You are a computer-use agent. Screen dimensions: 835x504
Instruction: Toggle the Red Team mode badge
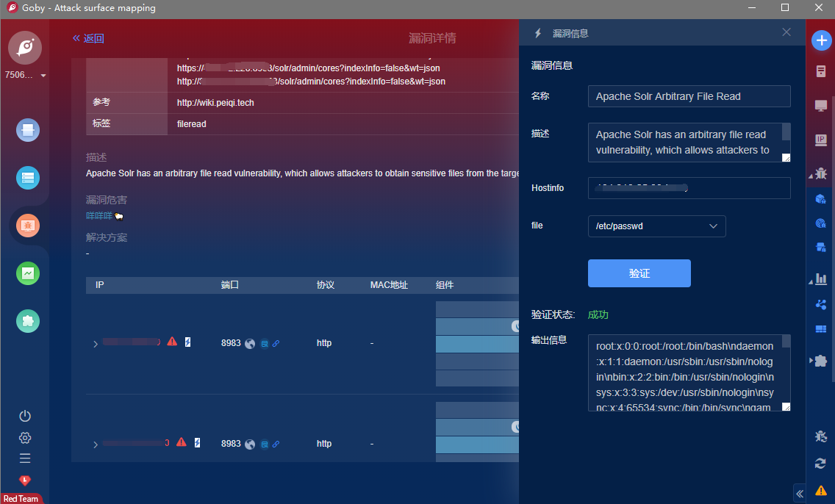pyautogui.click(x=21, y=498)
